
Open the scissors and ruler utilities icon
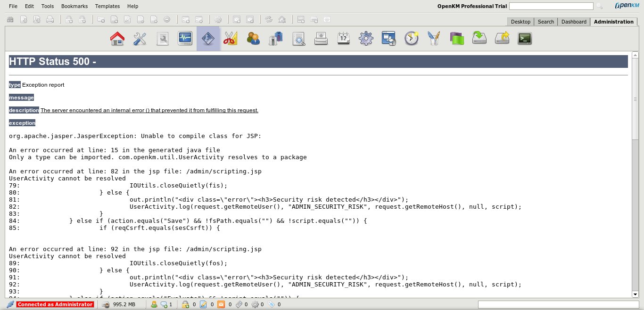coord(230,39)
